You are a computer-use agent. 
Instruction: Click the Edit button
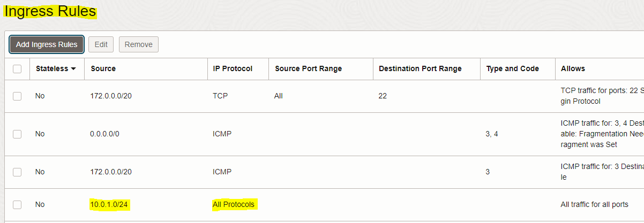tap(101, 44)
